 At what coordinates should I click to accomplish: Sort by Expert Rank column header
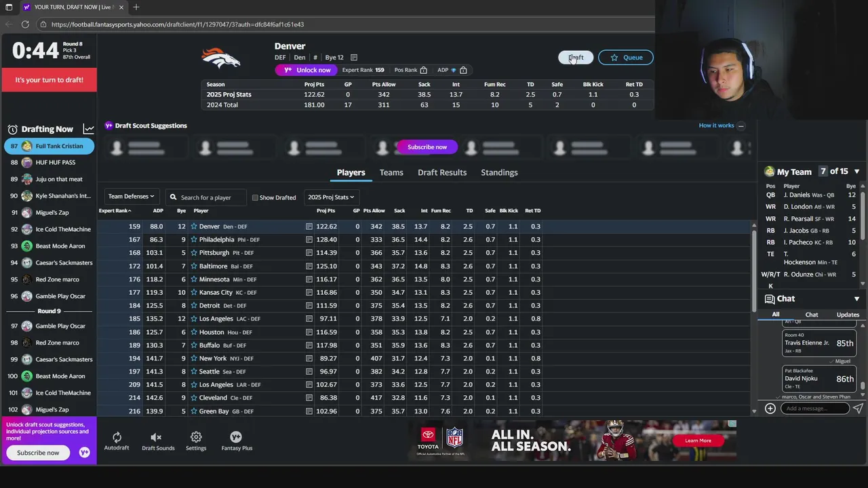[x=115, y=211]
